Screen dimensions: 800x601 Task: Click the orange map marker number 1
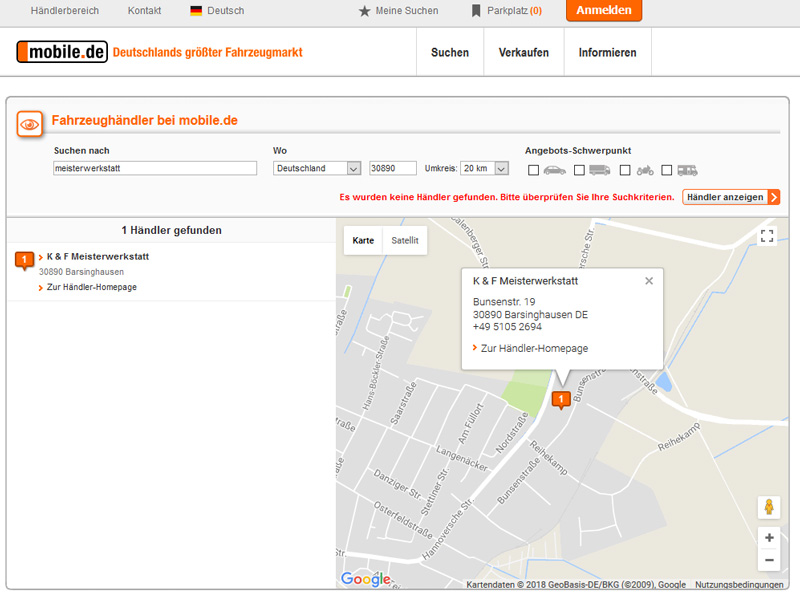click(561, 399)
